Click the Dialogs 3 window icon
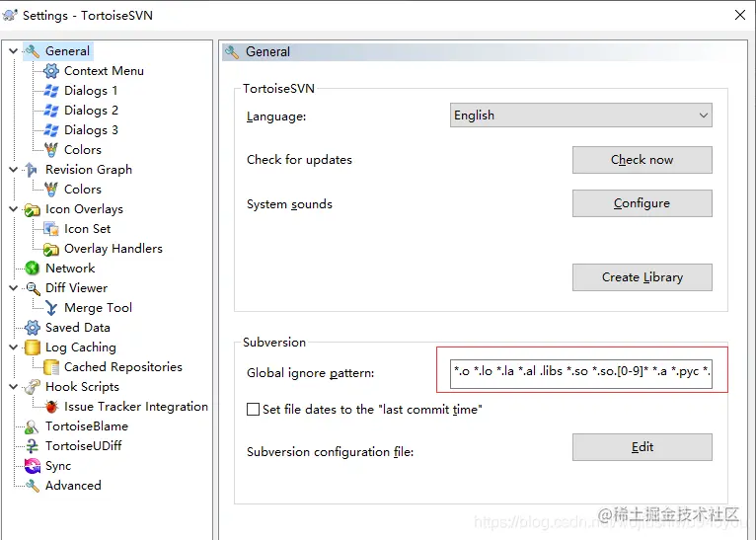This screenshot has height=540, width=756. [x=51, y=130]
